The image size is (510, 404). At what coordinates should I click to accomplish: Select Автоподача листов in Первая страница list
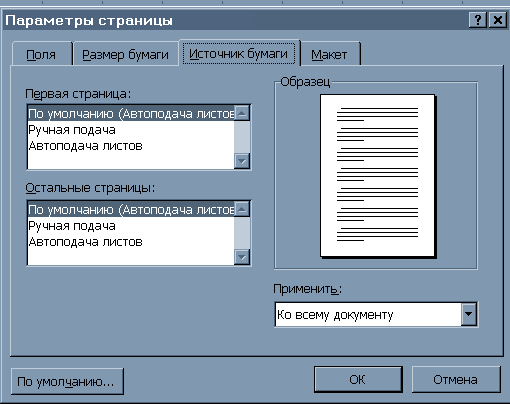pos(131,146)
